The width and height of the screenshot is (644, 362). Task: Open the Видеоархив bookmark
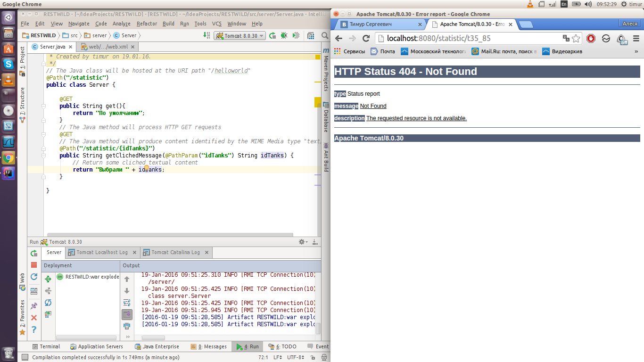tap(562, 51)
